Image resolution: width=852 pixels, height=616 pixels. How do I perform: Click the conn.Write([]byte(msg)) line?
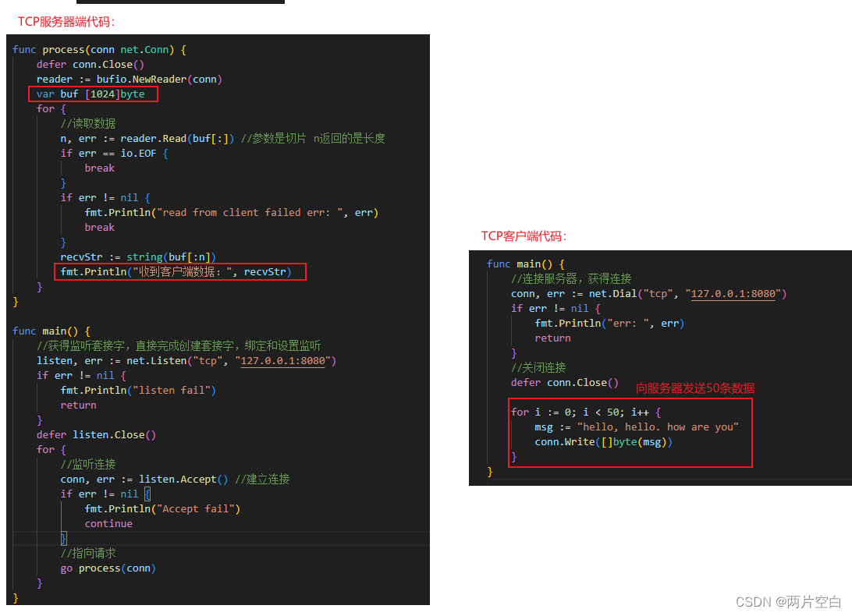click(x=605, y=441)
